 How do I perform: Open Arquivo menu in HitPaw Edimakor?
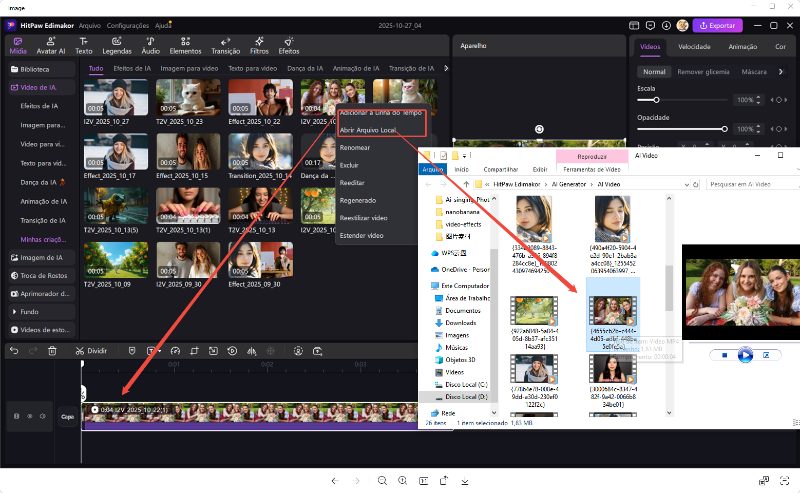pos(90,25)
